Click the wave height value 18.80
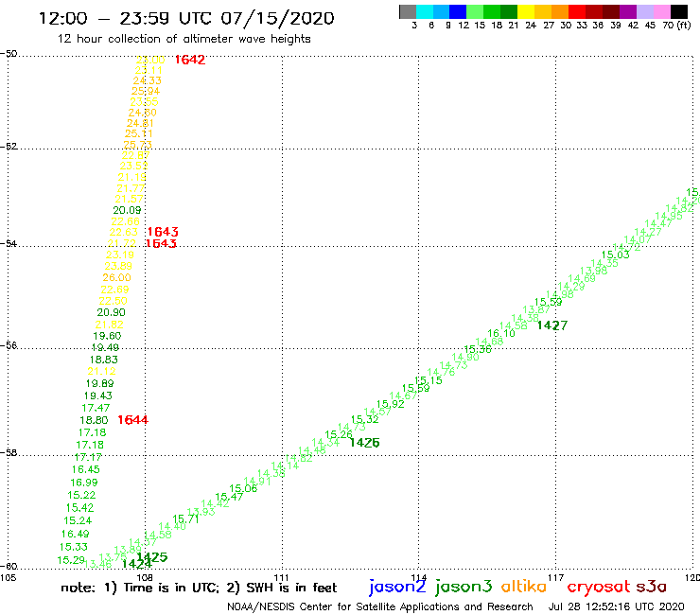Screen dimensions: 700x615 tap(94, 420)
